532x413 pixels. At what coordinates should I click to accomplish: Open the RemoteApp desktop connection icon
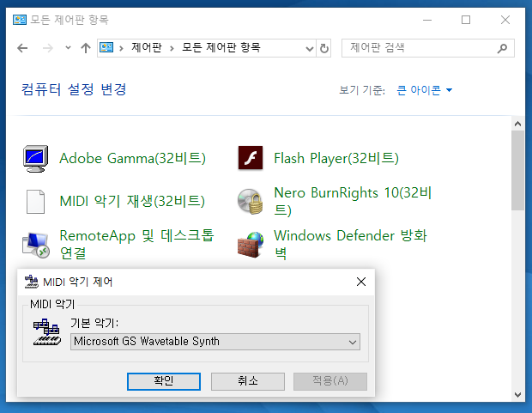36,245
